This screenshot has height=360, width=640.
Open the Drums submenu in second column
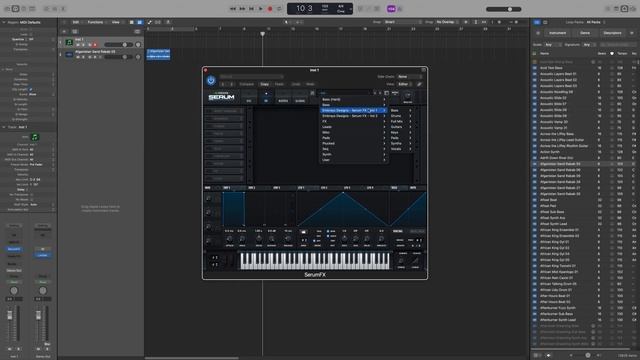(401, 116)
